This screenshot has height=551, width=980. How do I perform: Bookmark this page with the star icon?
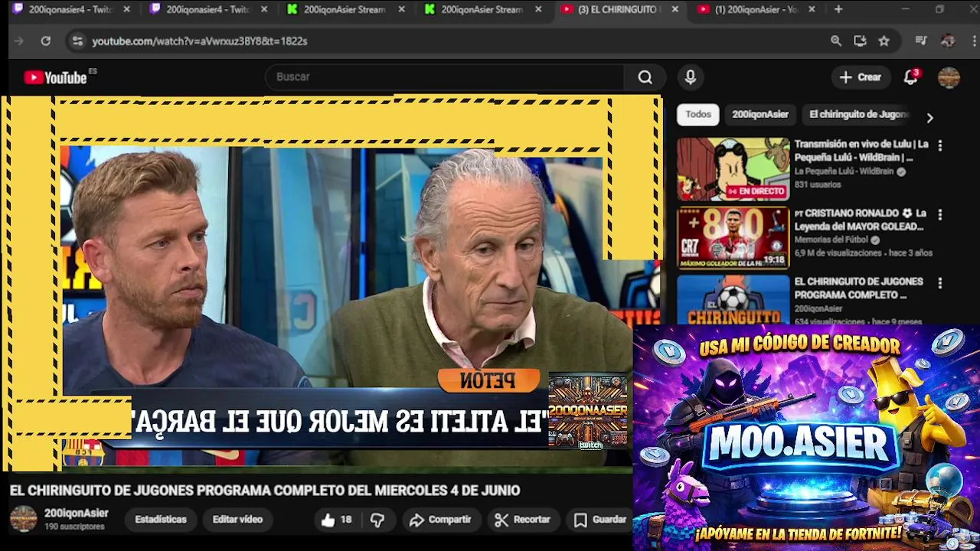pyautogui.click(x=884, y=41)
